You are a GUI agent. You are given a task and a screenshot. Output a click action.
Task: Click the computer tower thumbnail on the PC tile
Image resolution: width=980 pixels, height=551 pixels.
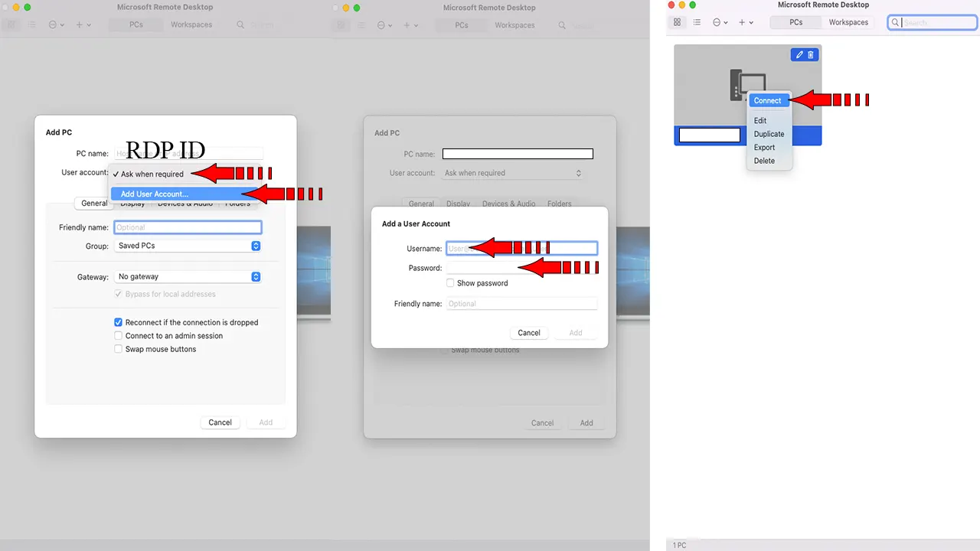[748, 85]
